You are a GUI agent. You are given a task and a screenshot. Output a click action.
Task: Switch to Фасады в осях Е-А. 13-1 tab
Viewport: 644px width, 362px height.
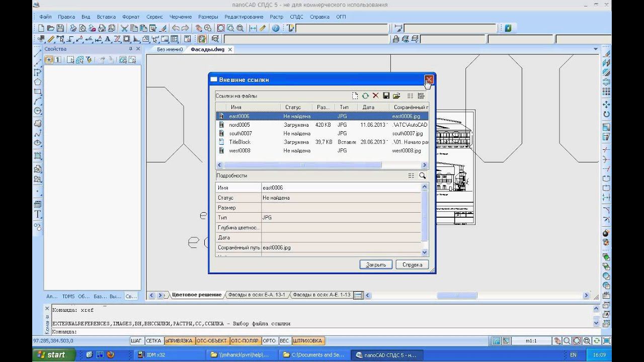(x=256, y=295)
